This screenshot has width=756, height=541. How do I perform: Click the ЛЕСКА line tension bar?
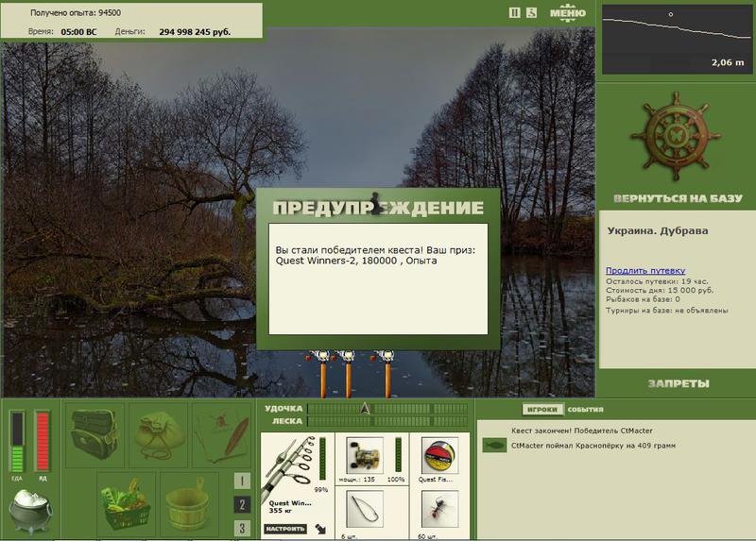point(387,421)
